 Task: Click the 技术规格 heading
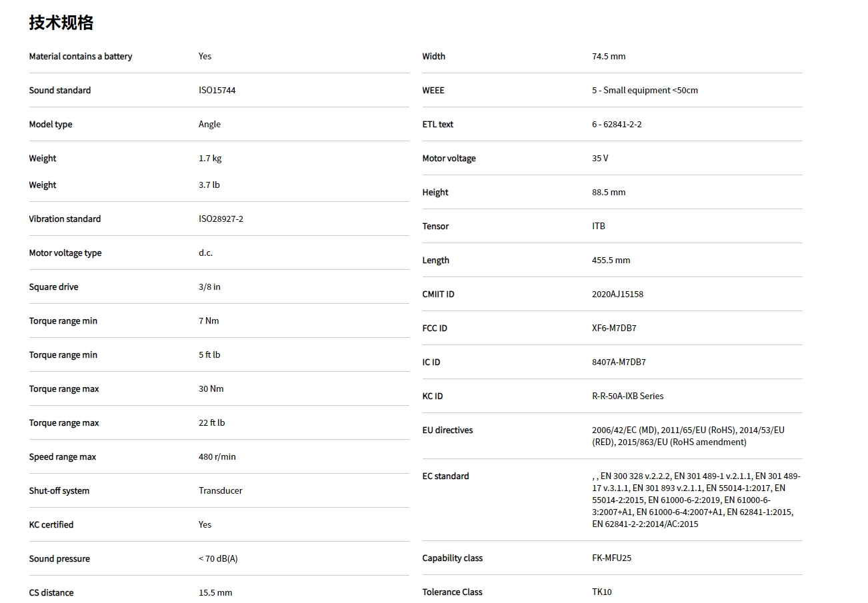point(61,23)
